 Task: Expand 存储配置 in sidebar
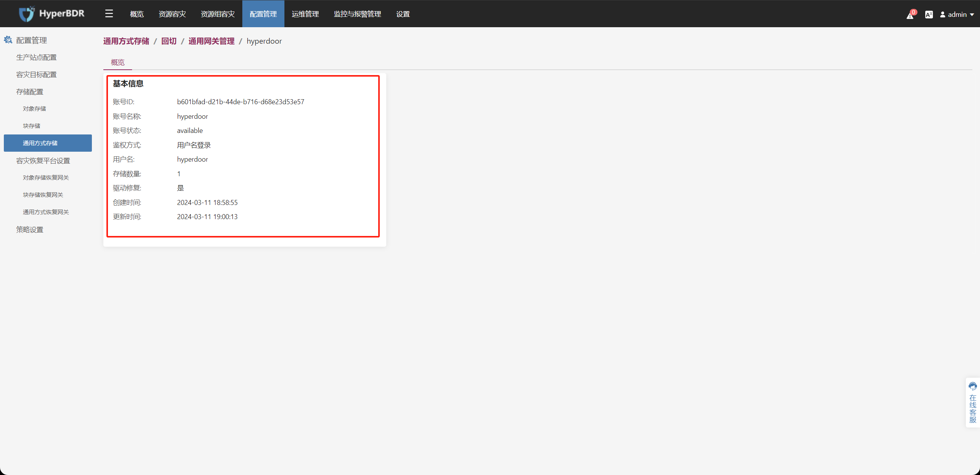coord(30,92)
